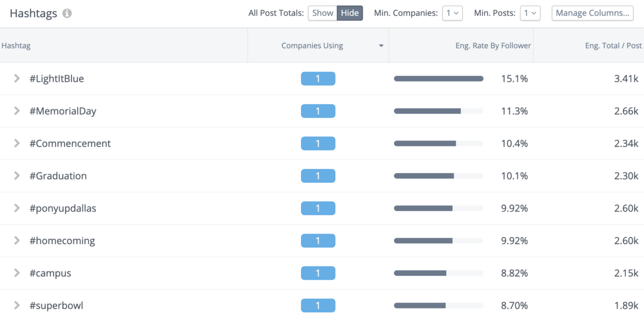Open the Companies Using column sort caret
This screenshot has width=644, height=320.
pos(380,46)
